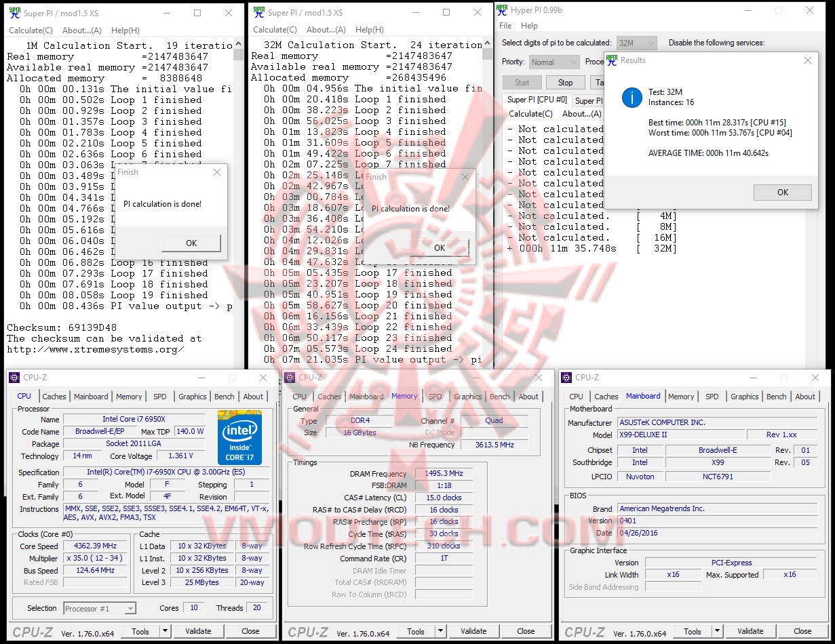
Task: Click Validate in the CPU-Z CPU window
Action: (198, 631)
